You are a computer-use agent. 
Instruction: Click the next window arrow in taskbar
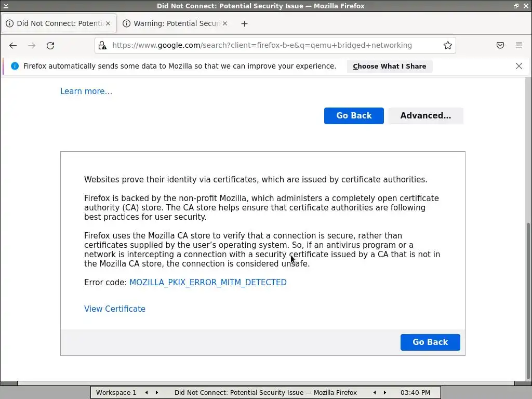(385, 393)
